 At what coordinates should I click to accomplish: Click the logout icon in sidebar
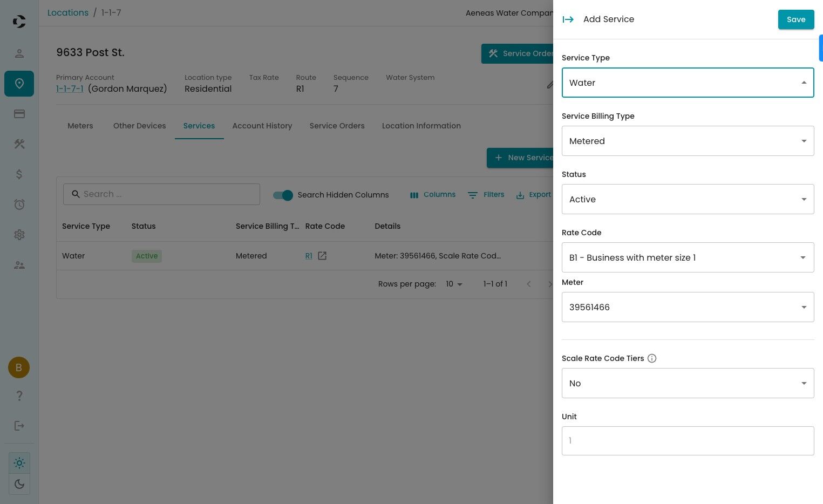[19, 426]
